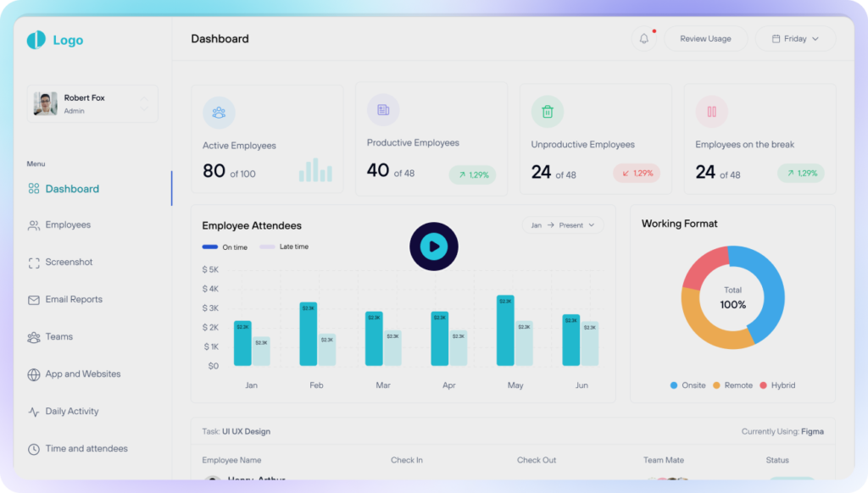Image resolution: width=868 pixels, height=493 pixels.
Task: Go to Email Reports in sidebar
Action: [x=73, y=300]
